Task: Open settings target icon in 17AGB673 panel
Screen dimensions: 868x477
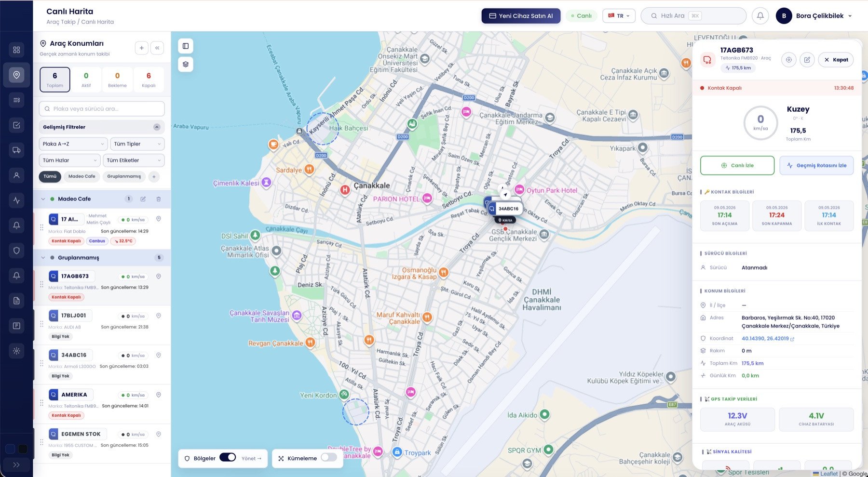Action: [789, 60]
